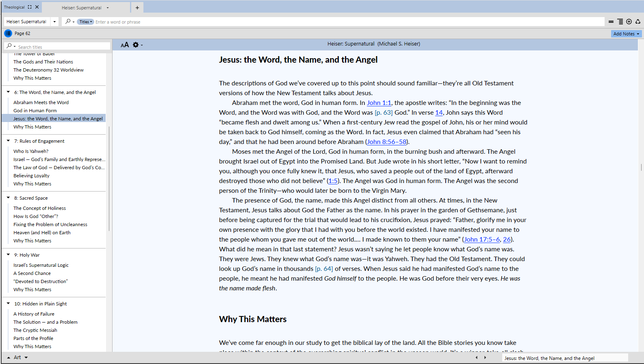644x364 pixels.
Task: Open the Heiser: Supernatural module dropdown arrow
Action: (54, 22)
